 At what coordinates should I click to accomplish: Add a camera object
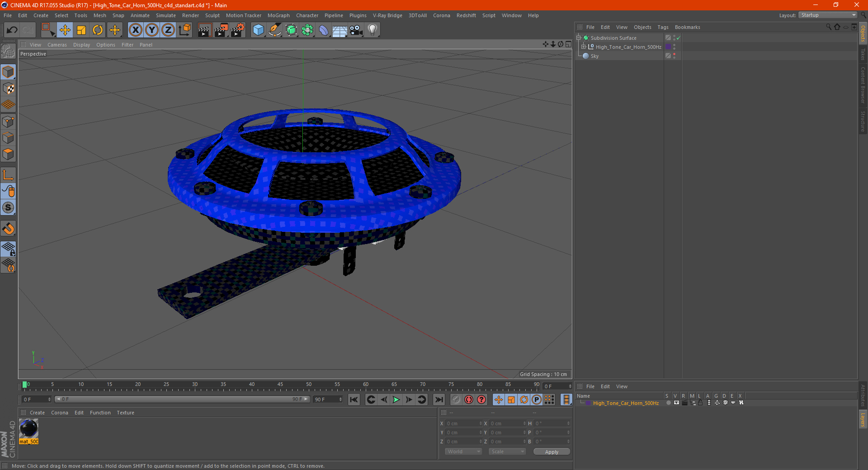(x=356, y=30)
